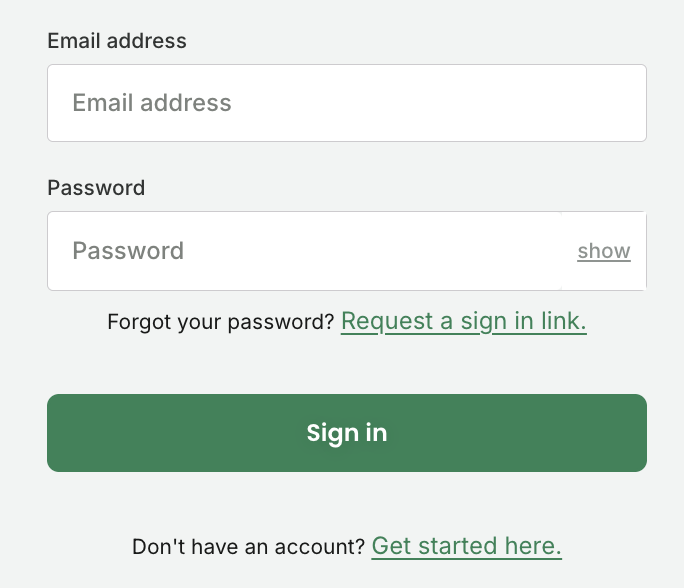Click the Forgot your password? text

[220, 322]
